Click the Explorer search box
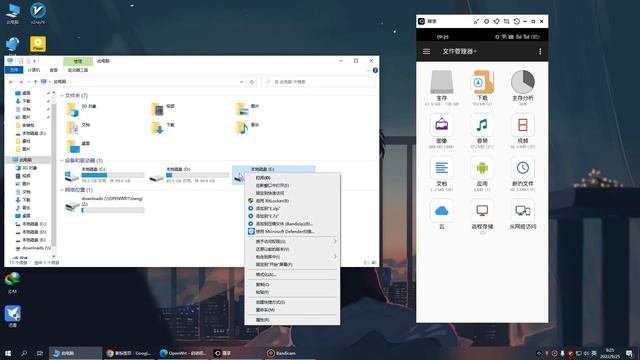Screen dimensions: 640x360 pos(318,82)
